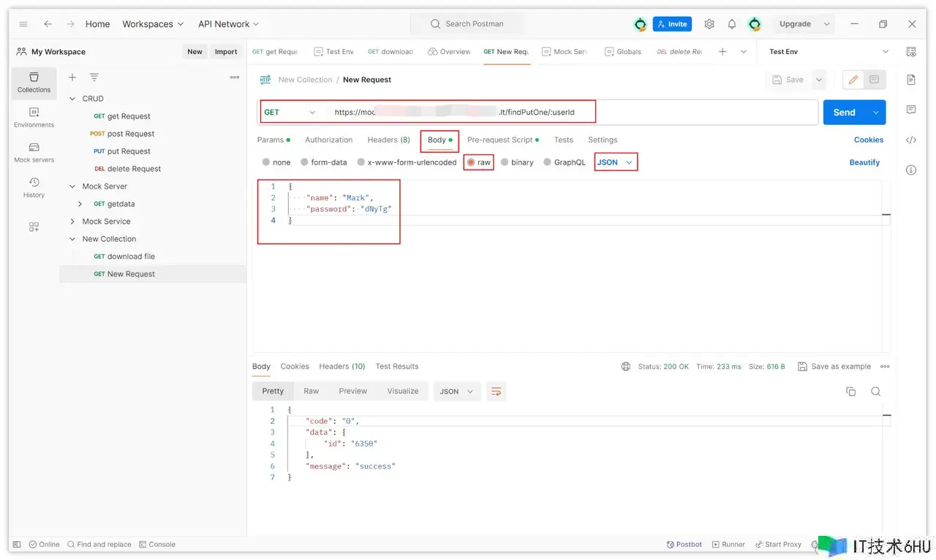Viewport: 936px width, 560px height.
Task: Open the GET method dropdown
Action: coord(290,113)
